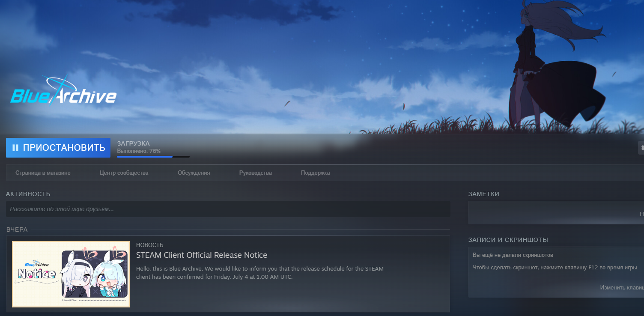Open the Страница в магазине link
This screenshot has width=644, height=316.
(x=43, y=173)
